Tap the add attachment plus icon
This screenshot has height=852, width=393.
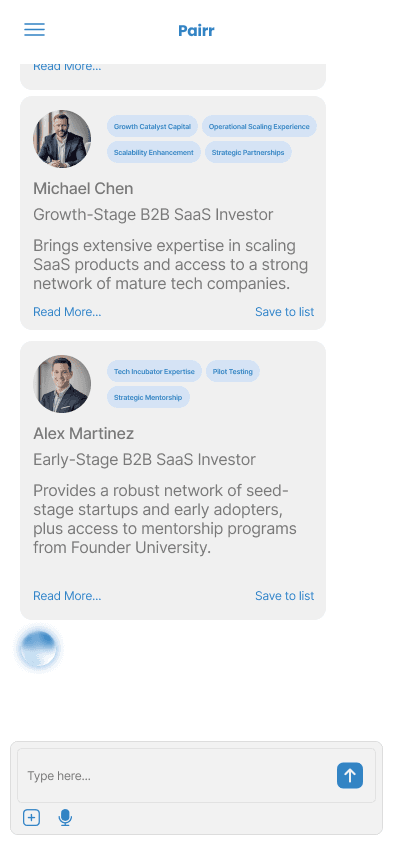(x=32, y=817)
